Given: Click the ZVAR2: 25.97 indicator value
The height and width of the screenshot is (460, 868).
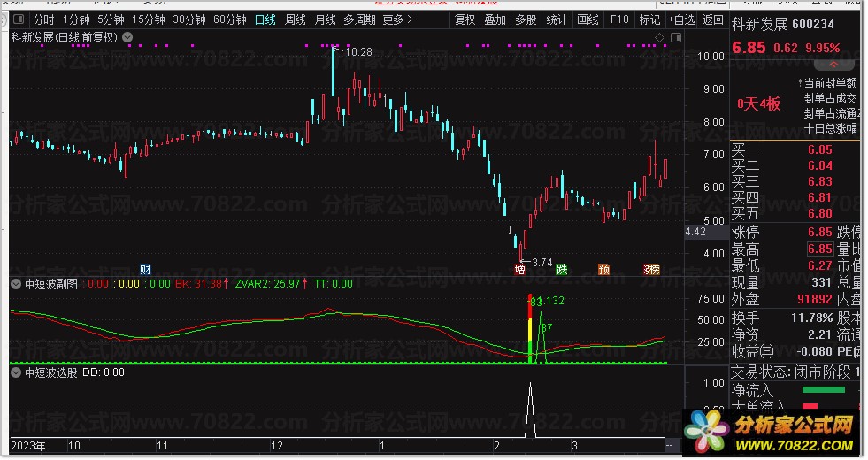Looking at the screenshot, I should (x=272, y=284).
